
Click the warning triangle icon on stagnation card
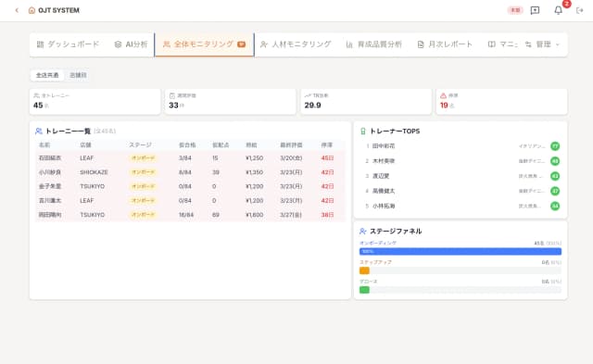(443, 95)
